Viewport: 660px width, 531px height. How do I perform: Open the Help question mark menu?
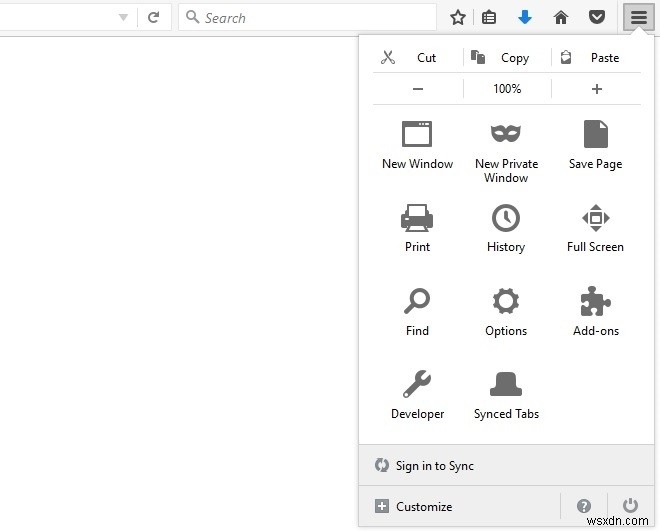point(584,506)
